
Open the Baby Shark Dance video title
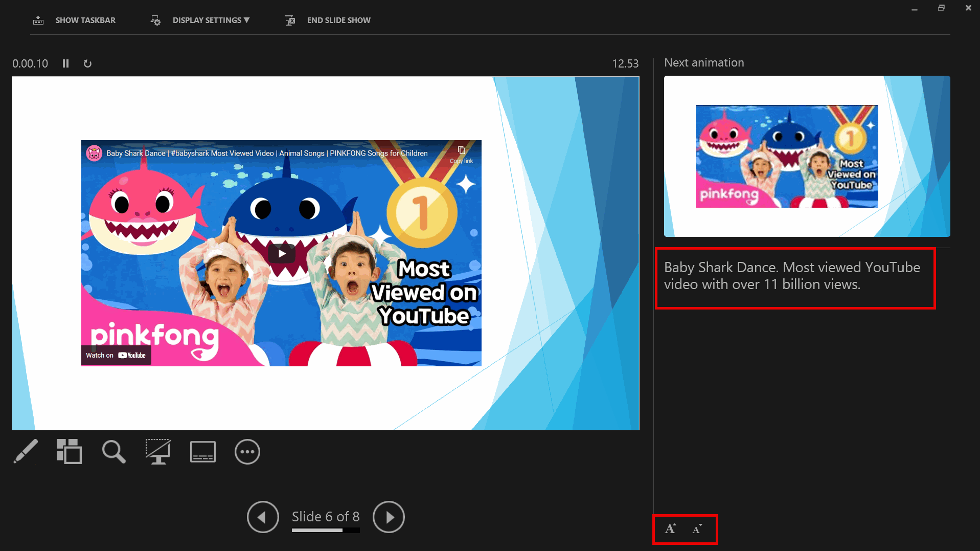coord(267,153)
